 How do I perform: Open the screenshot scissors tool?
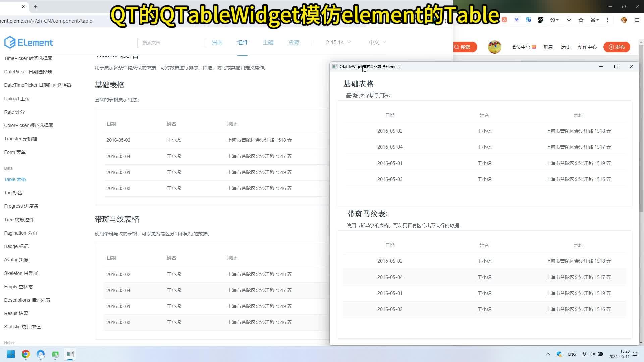592,20
